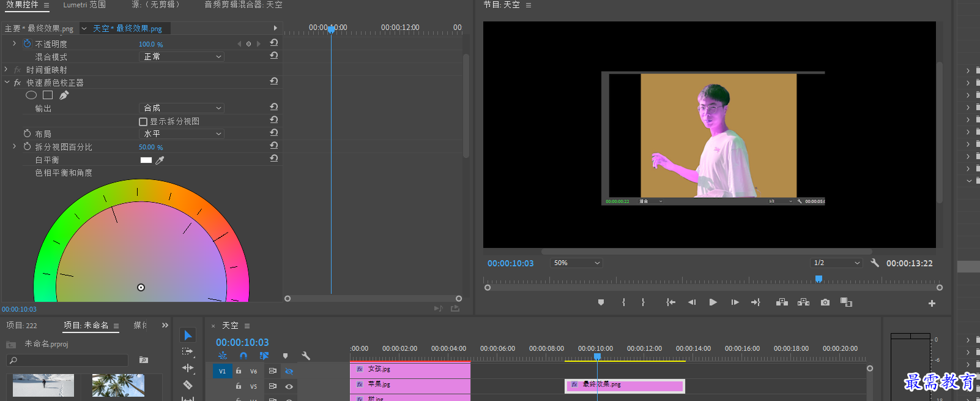The width and height of the screenshot is (980, 401).
Task: Mark In point in Program Monitor
Action: tap(623, 302)
